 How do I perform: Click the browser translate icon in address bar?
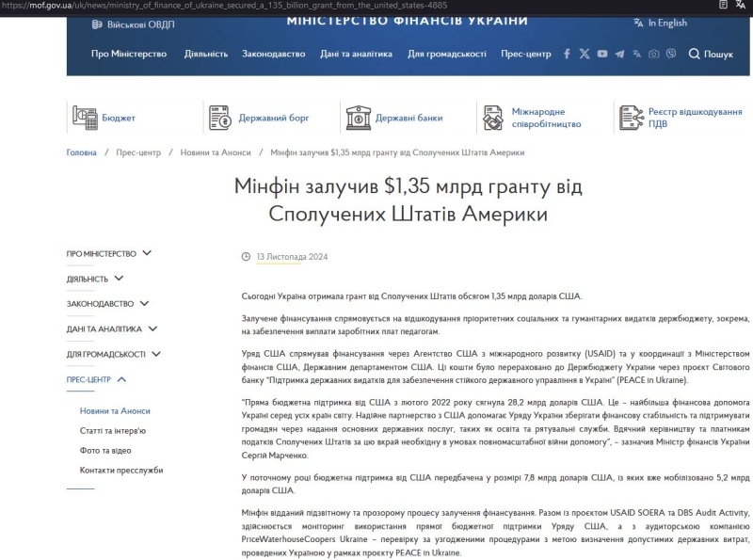pyautogui.click(x=741, y=6)
